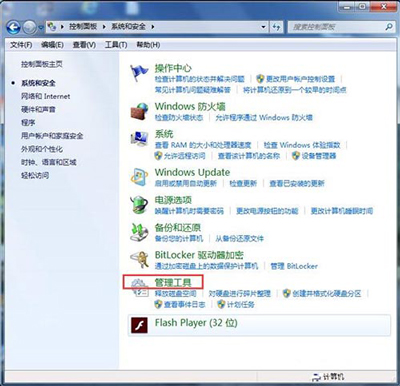Open the 查看(V) menu
The height and width of the screenshot is (386, 400).
pos(84,45)
